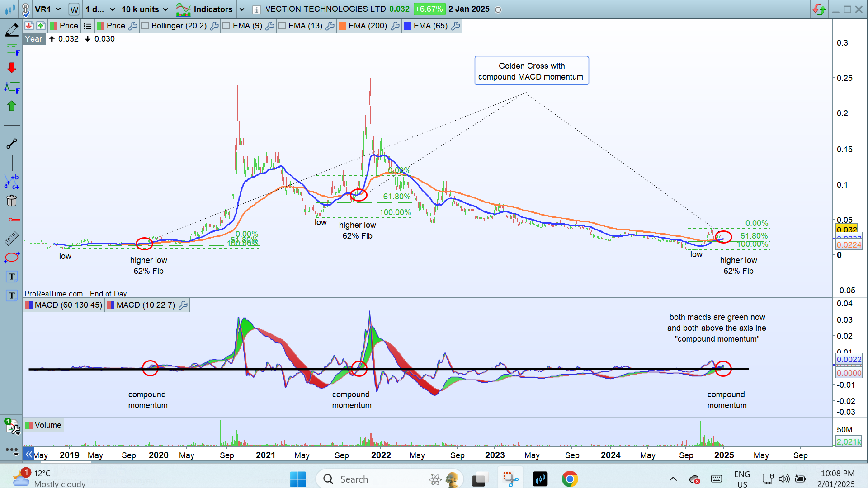Image resolution: width=868 pixels, height=488 pixels.
Task: Open Bollinger (20 2) settings wrench
Action: [x=214, y=26]
